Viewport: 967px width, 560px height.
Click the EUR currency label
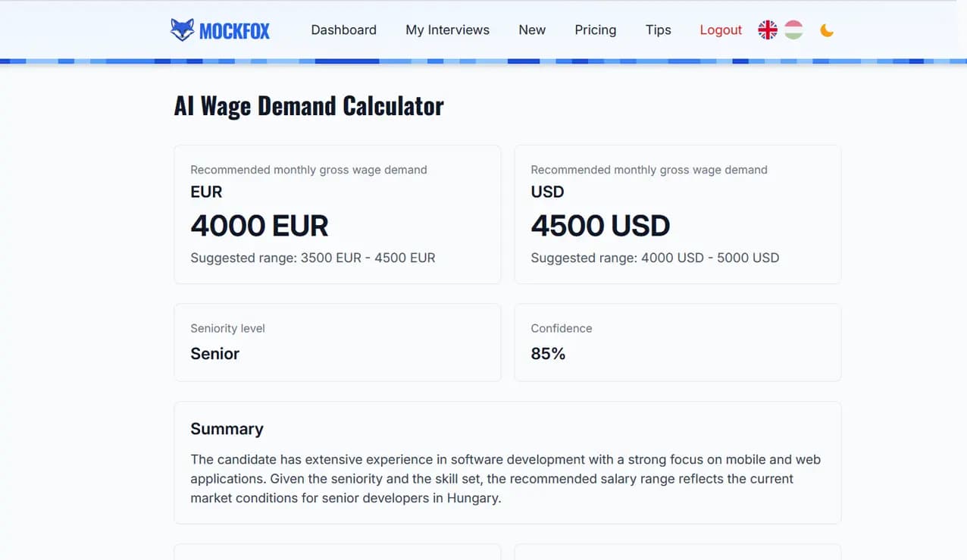(x=206, y=192)
